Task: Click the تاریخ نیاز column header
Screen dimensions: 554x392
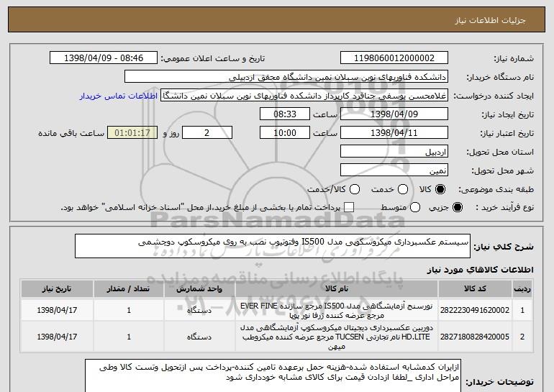Action: click(x=57, y=289)
